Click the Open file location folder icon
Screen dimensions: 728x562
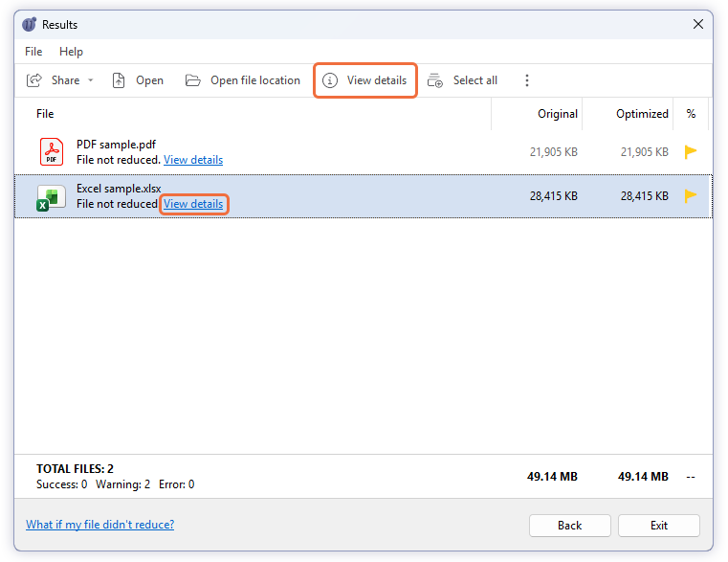[192, 80]
